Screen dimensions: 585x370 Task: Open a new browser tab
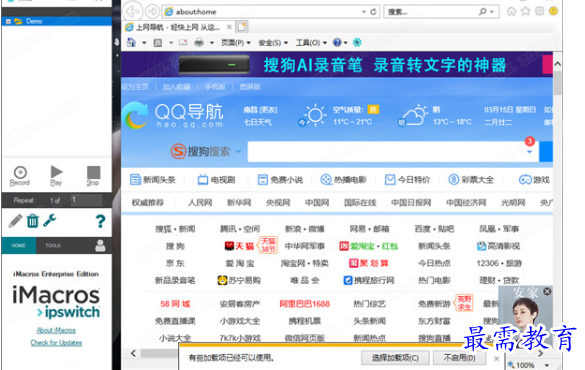pos(242,27)
